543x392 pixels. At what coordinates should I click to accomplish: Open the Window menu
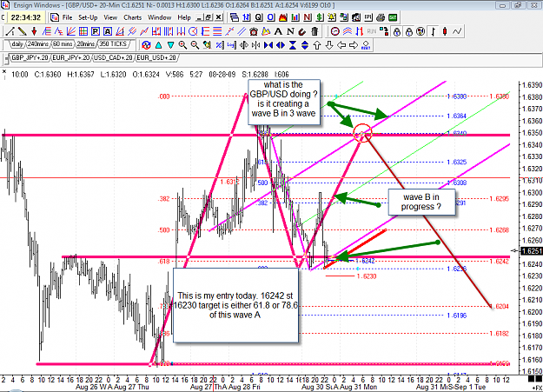point(159,17)
